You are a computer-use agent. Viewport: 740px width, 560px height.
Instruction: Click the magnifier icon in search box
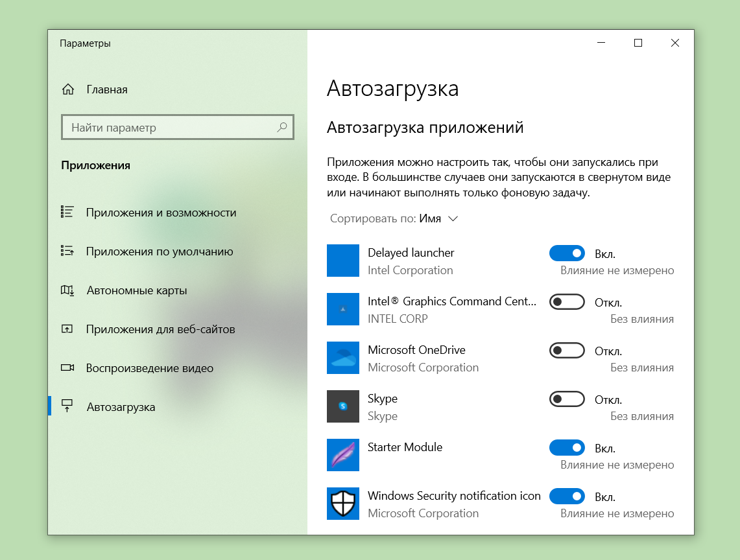point(281,127)
